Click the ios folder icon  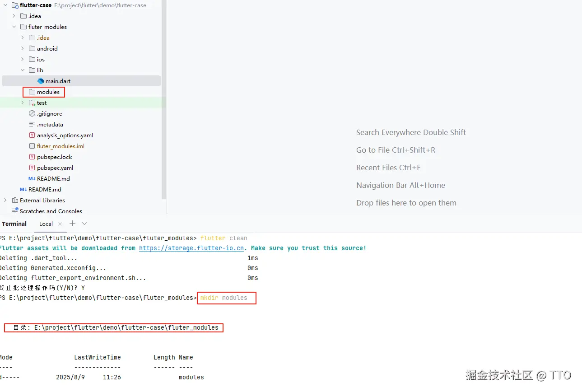coord(32,60)
